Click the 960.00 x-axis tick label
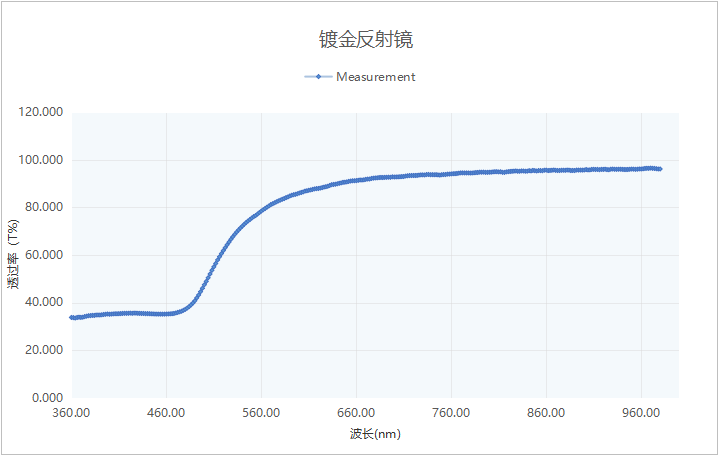718x464 pixels. (x=641, y=412)
